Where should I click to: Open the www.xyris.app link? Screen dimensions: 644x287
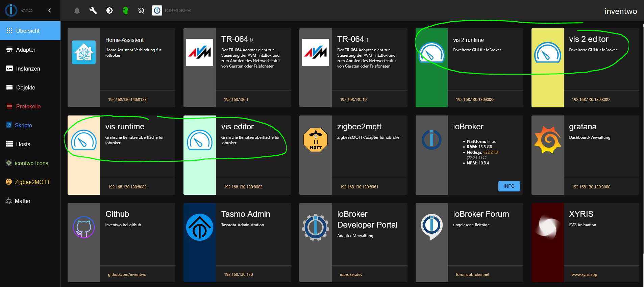584,275
